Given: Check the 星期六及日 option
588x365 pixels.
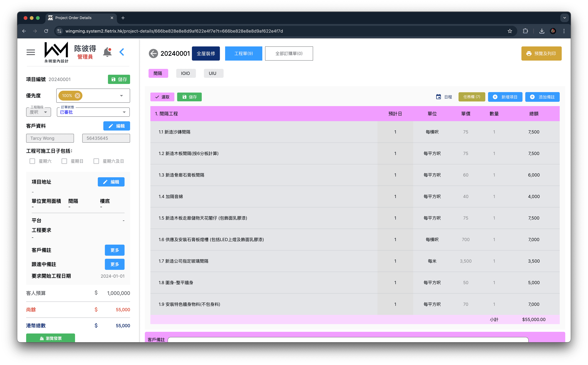Looking at the screenshot, I should point(96,161).
